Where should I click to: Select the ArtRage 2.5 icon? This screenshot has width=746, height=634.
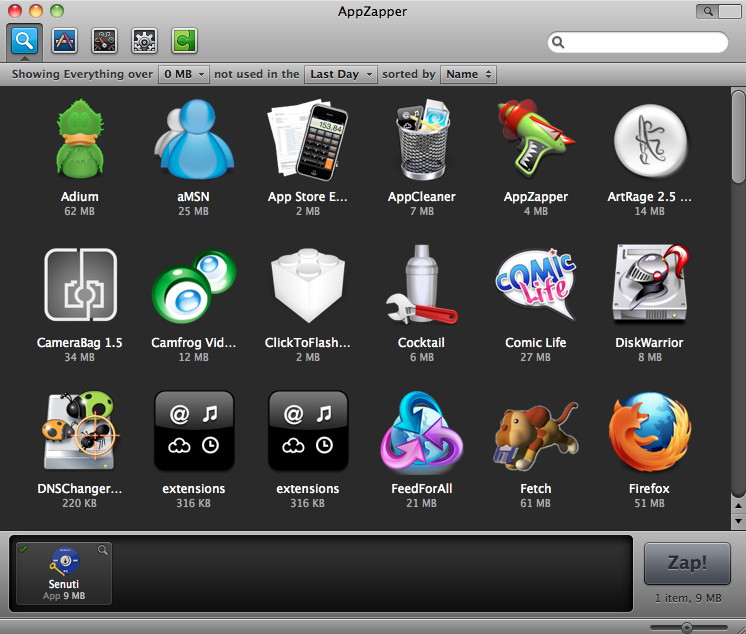(650, 141)
